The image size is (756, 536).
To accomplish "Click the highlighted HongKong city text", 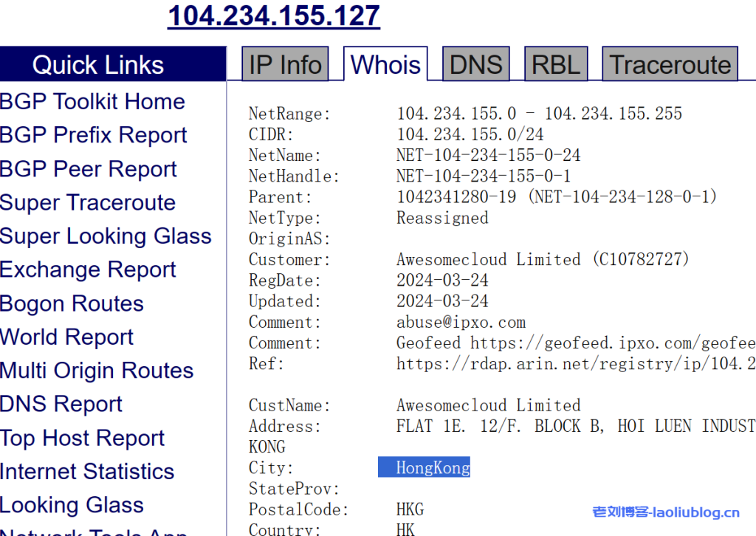I will click(433, 467).
